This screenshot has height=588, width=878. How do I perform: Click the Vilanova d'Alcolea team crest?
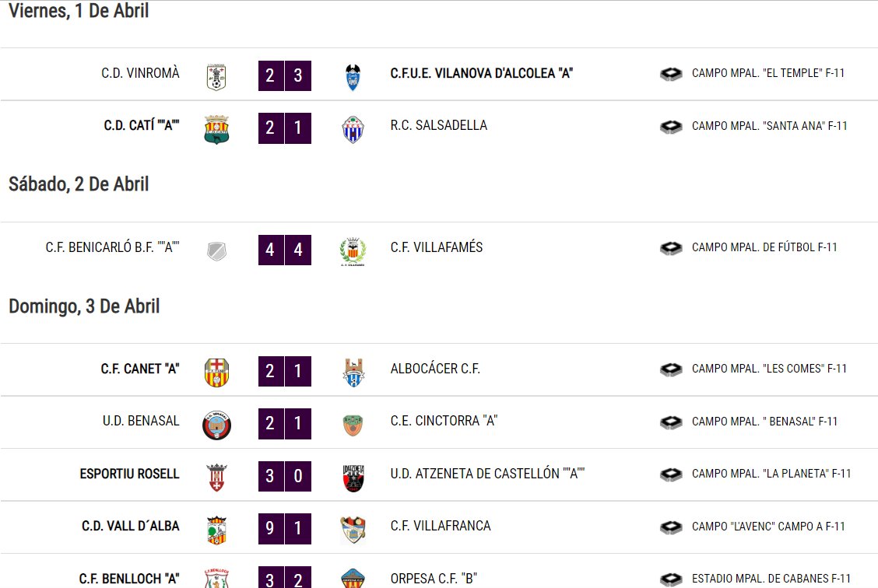click(x=353, y=77)
